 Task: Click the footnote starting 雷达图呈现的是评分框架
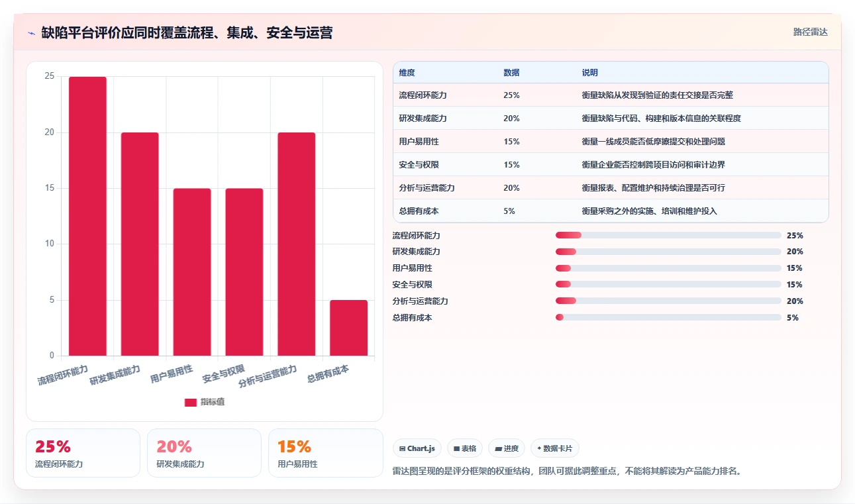point(567,472)
